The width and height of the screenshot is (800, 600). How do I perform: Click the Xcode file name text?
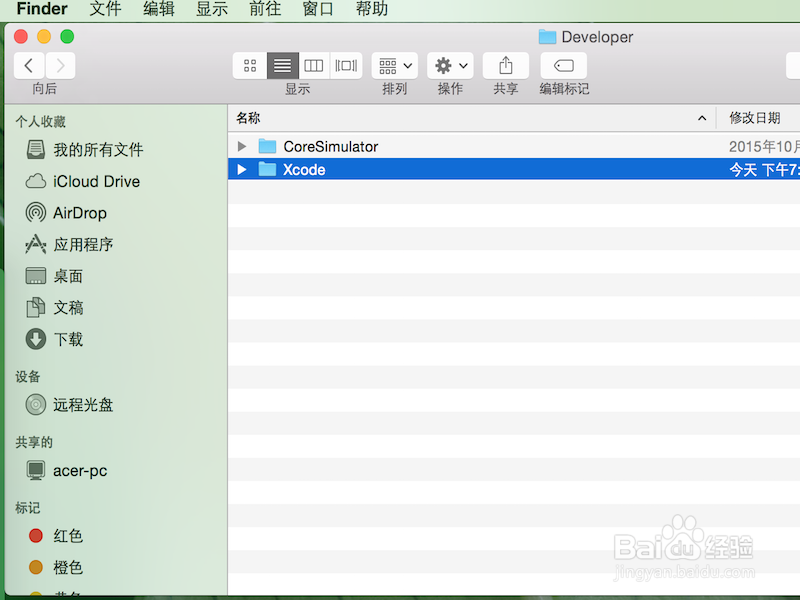[x=304, y=169]
